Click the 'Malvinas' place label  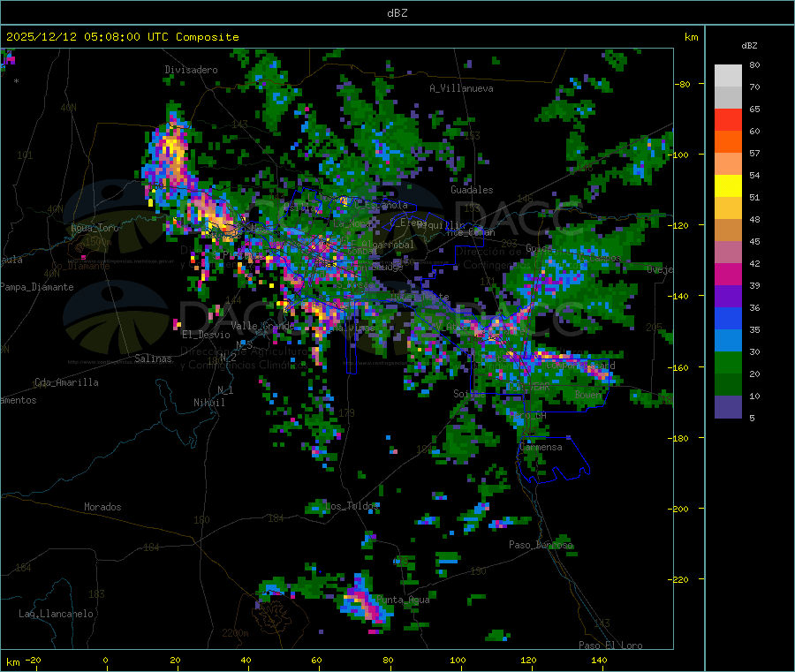click(354, 328)
